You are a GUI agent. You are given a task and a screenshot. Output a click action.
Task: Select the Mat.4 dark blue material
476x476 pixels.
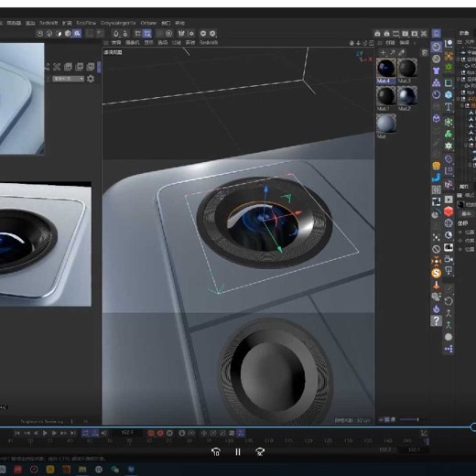[x=386, y=68]
